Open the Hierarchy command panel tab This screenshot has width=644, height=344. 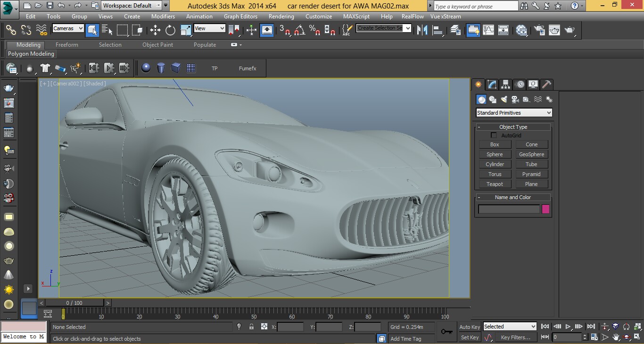coord(505,84)
